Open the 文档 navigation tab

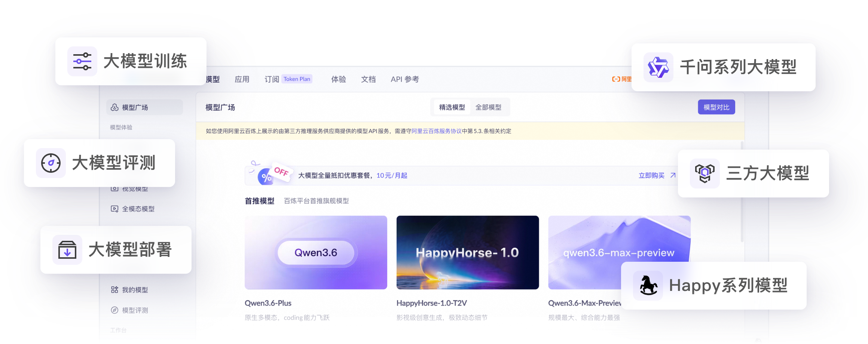pos(369,79)
